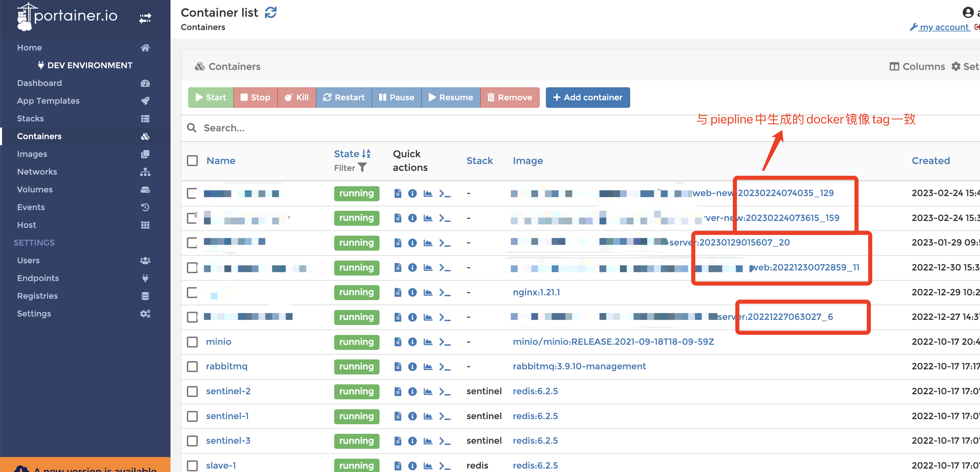Select the rabbitmq row checkbox

tap(192, 367)
